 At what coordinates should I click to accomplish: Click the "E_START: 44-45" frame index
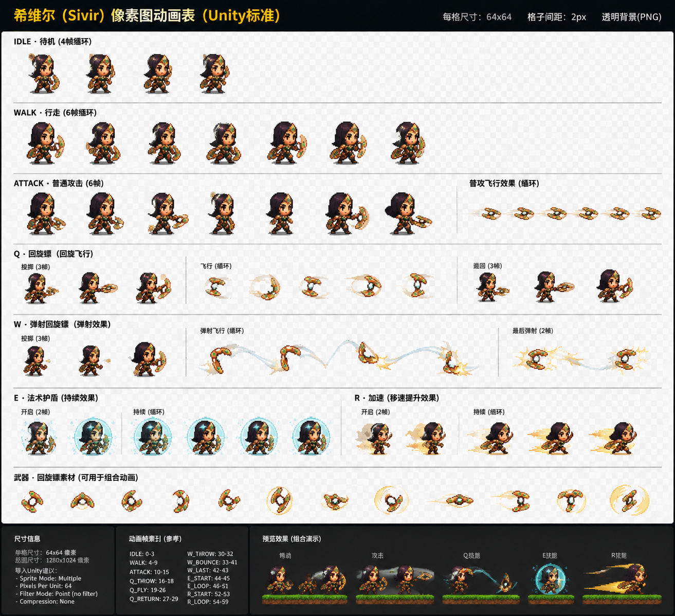[x=209, y=578]
